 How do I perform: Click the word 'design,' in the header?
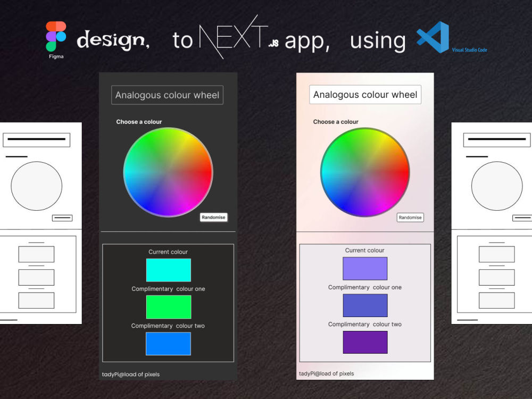coord(113,40)
